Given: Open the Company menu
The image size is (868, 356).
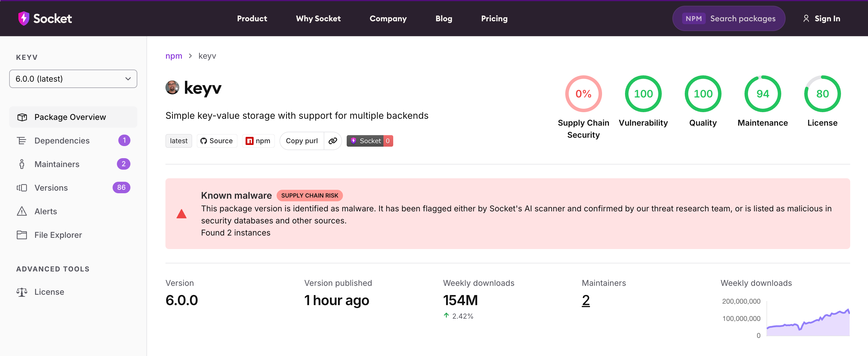Looking at the screenshot, I should tap(388, 19).
